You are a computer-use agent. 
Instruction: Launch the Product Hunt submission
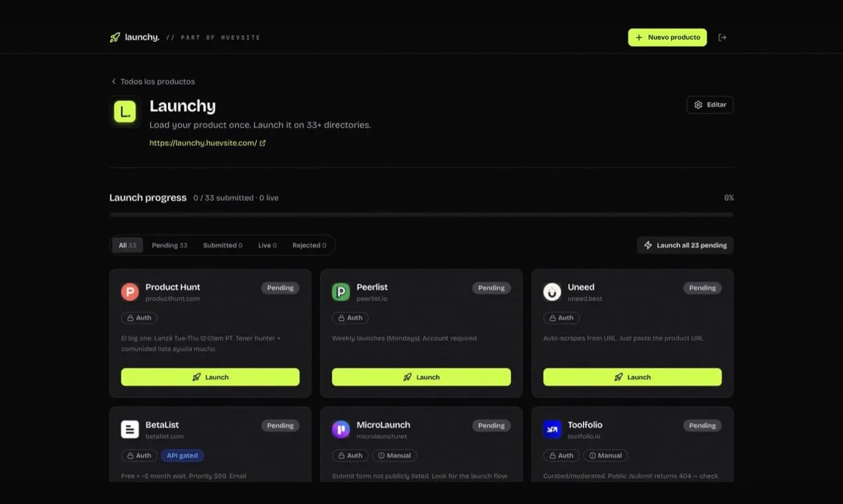point(210,377)
